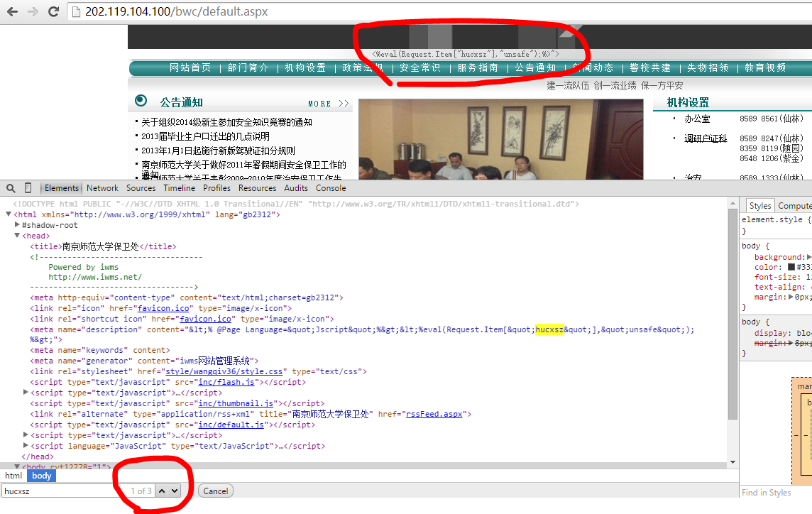The image size is (812, 514).
Task: Click the color swatch in body style
Action: pyautogui.click(x=791, y=267)
